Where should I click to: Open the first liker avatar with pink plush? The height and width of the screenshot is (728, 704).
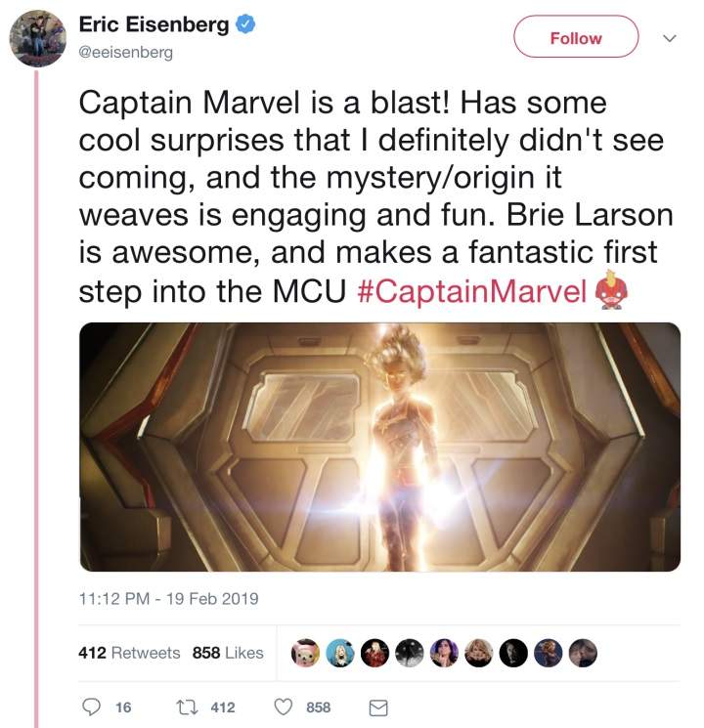pos(306,653)
